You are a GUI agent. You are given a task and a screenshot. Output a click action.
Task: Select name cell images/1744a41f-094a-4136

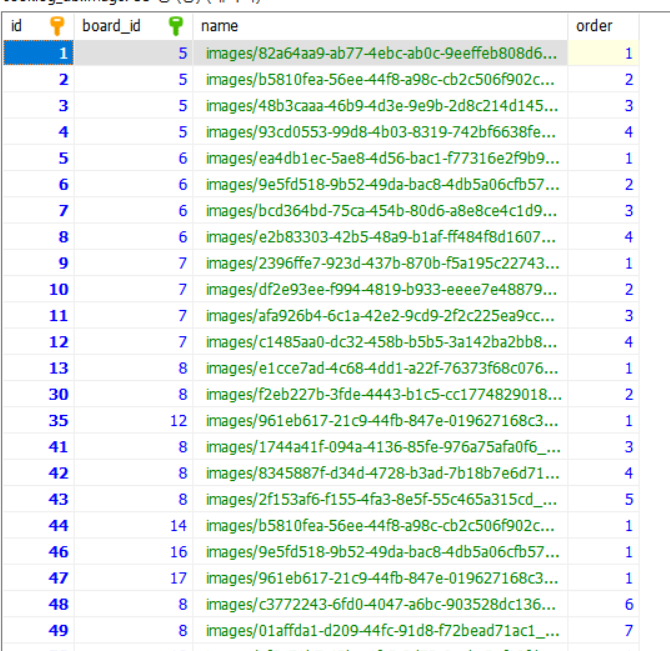point(380,447)
